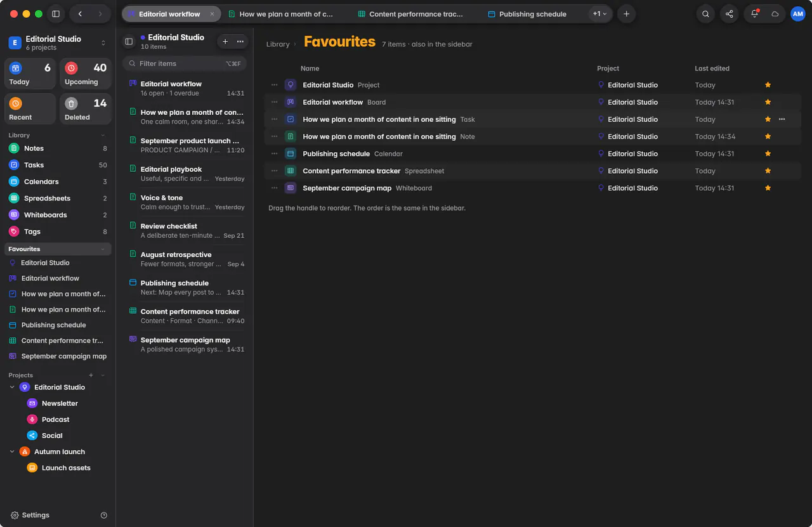Image resolution: width=812 pixels, height=527 pixels.
Task: Collapse the Autumn launch project
Action: [12, 452]
